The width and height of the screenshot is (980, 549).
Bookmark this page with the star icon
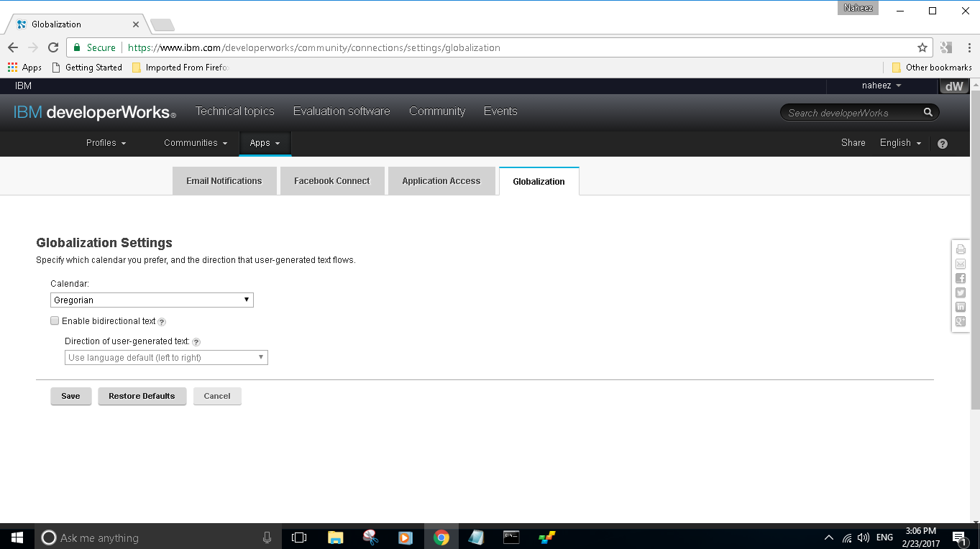tap(922, 47)
